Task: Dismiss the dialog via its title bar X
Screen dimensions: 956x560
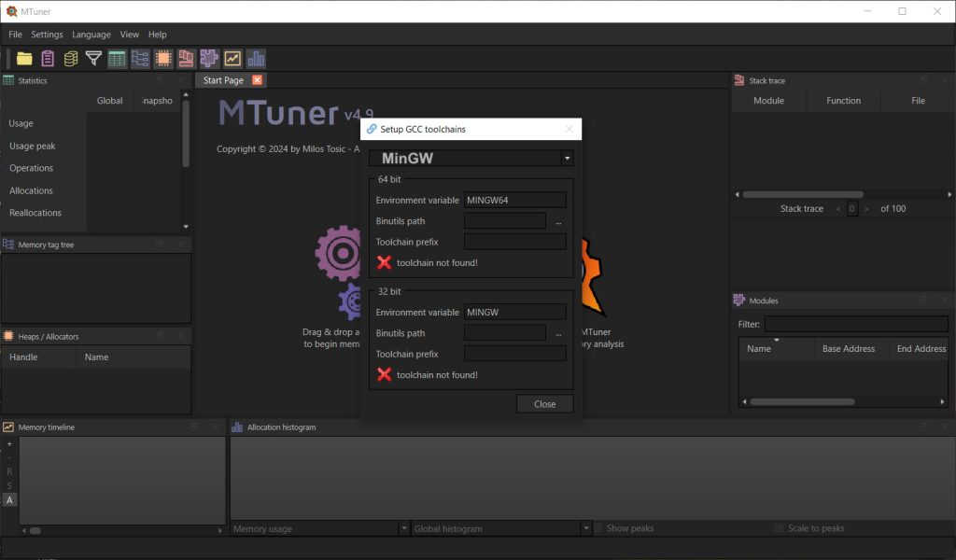Action: 569,129
